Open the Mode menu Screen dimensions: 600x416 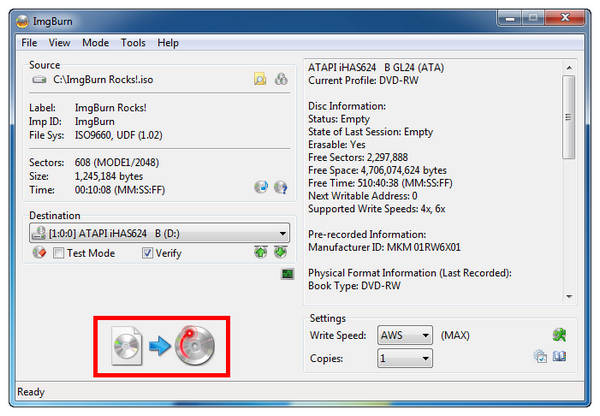tap(96, 43)
